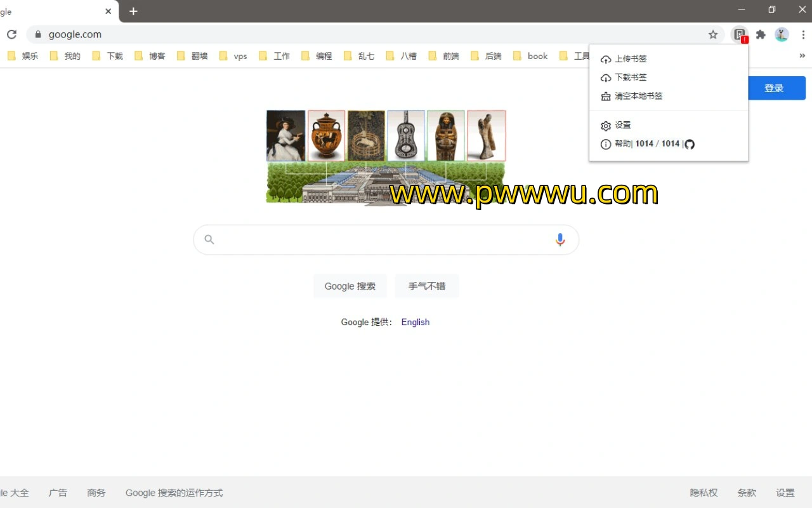
Task: Open the 工具 bookmark folder
Action: coord(575,56)
